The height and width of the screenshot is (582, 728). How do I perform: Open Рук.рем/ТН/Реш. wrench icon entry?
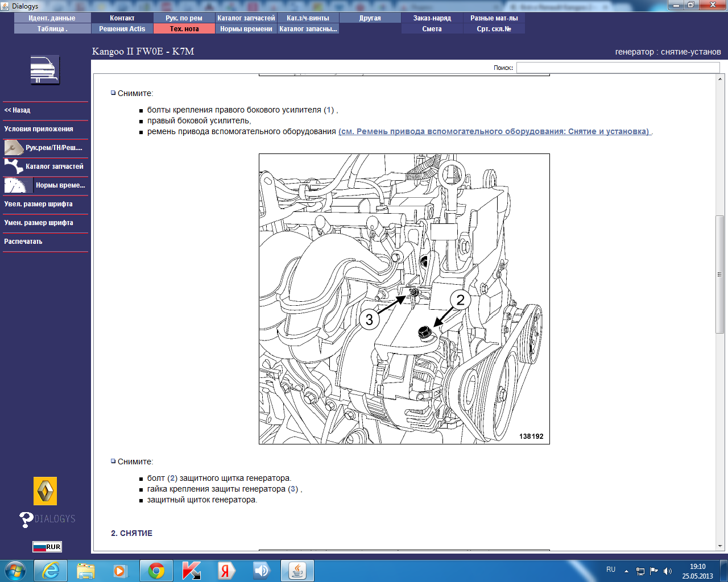pyautogui.click(x=45, y=148)
